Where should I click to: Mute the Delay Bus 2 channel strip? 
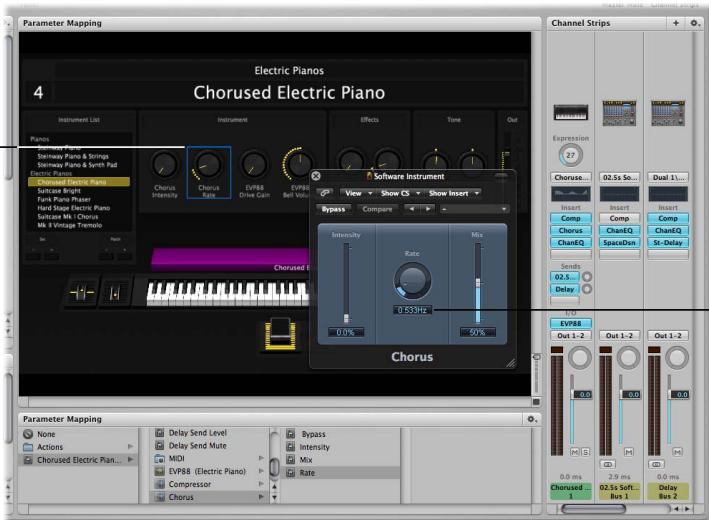click(677, 452)
